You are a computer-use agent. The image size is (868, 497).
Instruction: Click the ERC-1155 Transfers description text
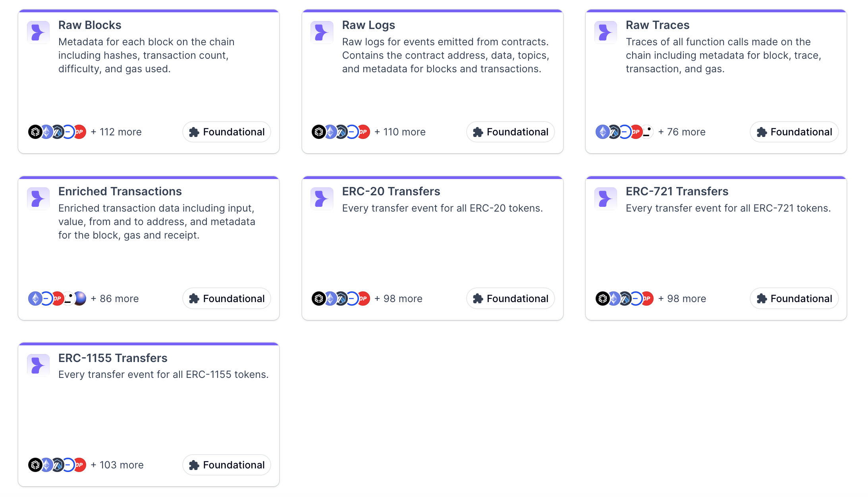pos(163,374)
